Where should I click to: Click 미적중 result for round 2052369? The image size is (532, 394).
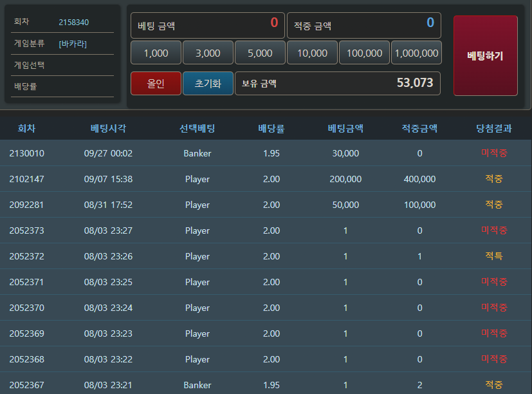click(494, 333)
